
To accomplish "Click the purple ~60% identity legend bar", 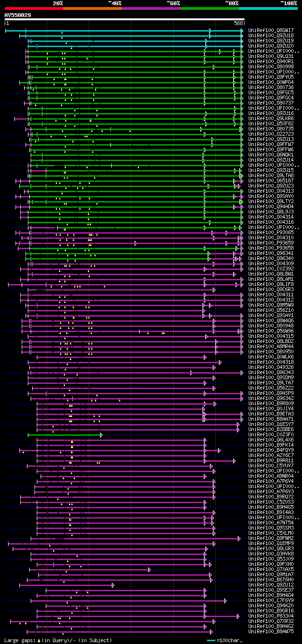I will 151,8.
